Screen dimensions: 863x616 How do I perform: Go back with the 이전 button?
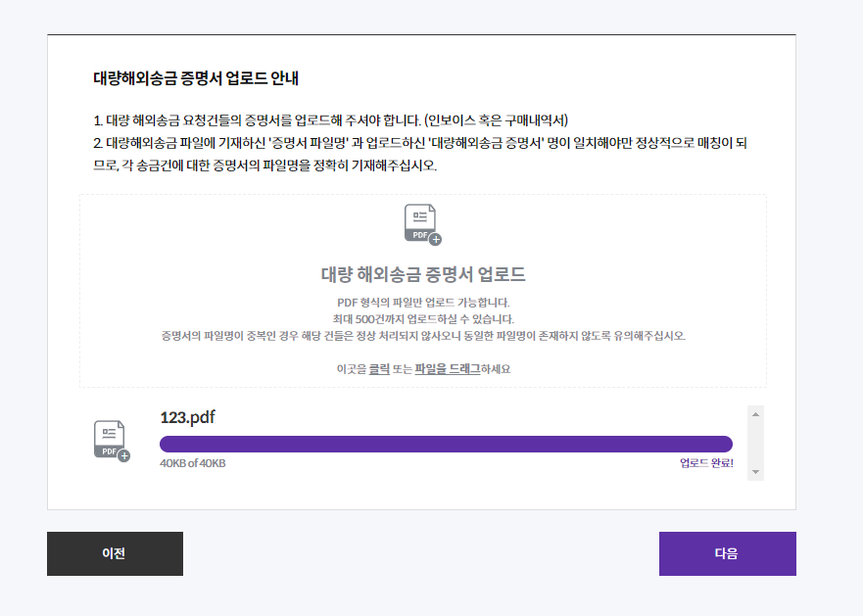(x=115, y=553)
